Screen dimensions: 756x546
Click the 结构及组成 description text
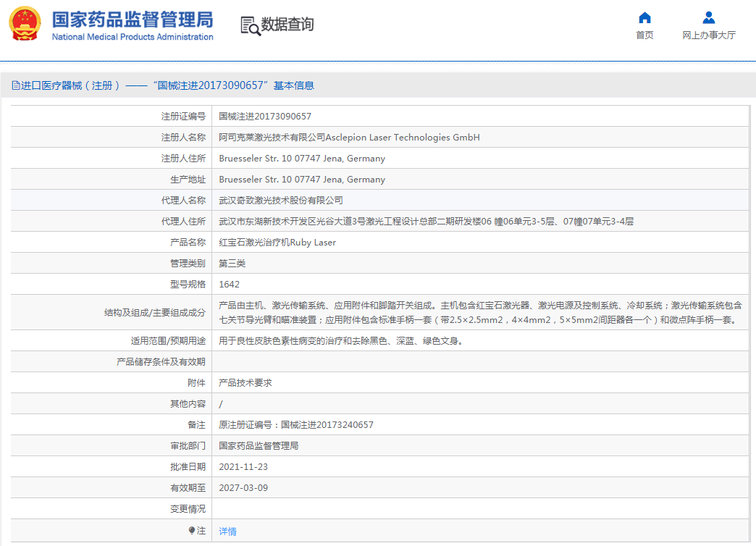point(480,313)
